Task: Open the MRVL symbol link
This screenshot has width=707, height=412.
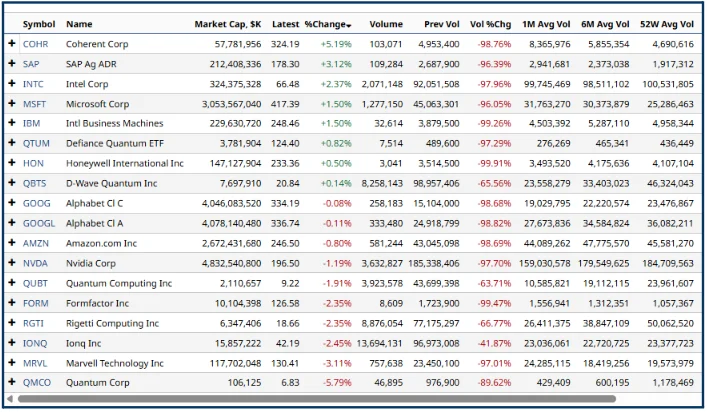Action: [35, 363]
